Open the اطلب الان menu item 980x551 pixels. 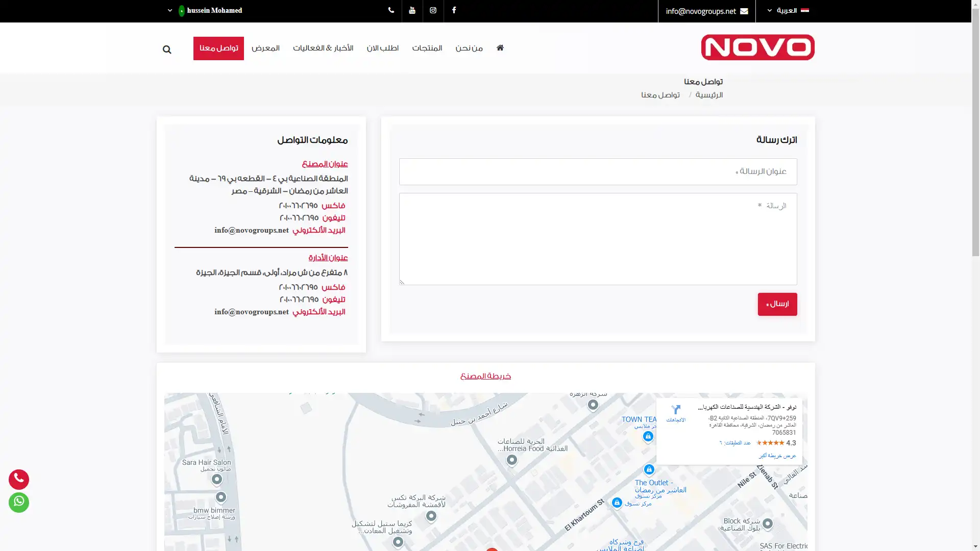(382, 48)
